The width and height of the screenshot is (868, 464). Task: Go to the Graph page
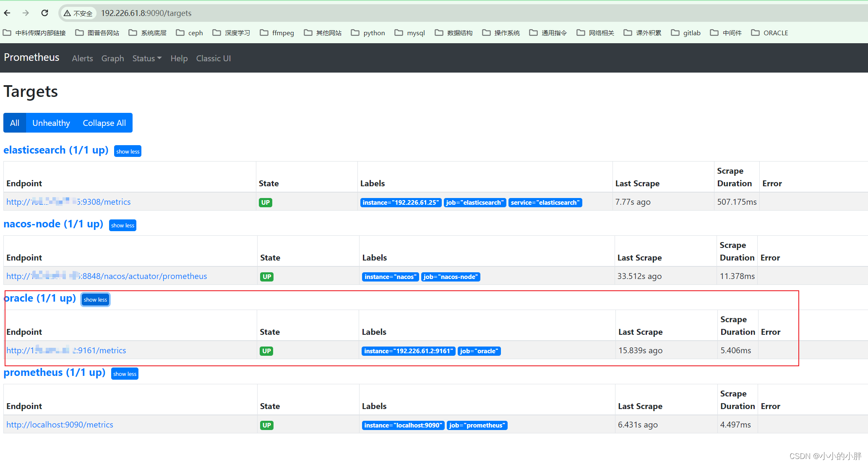[112, 58]
